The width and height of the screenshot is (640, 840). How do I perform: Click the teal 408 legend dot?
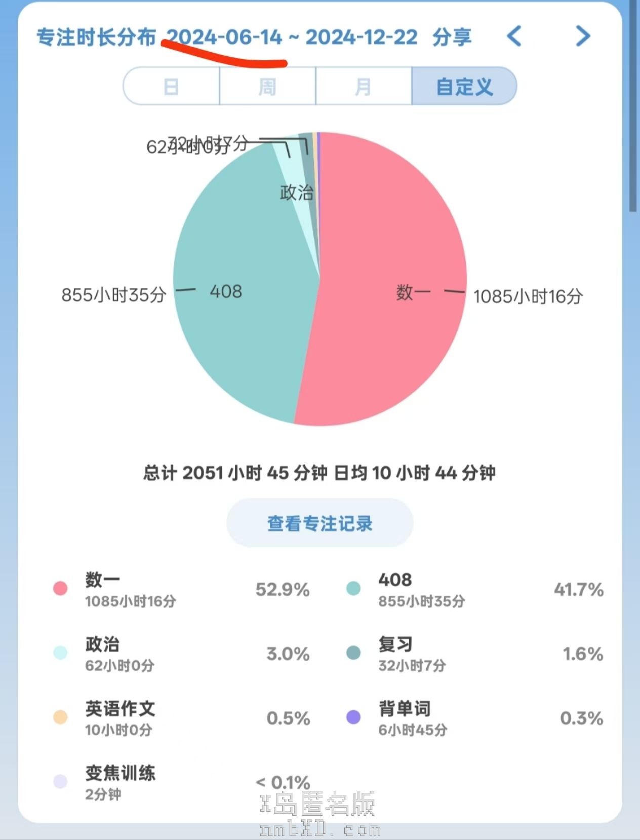coord(353,589)
